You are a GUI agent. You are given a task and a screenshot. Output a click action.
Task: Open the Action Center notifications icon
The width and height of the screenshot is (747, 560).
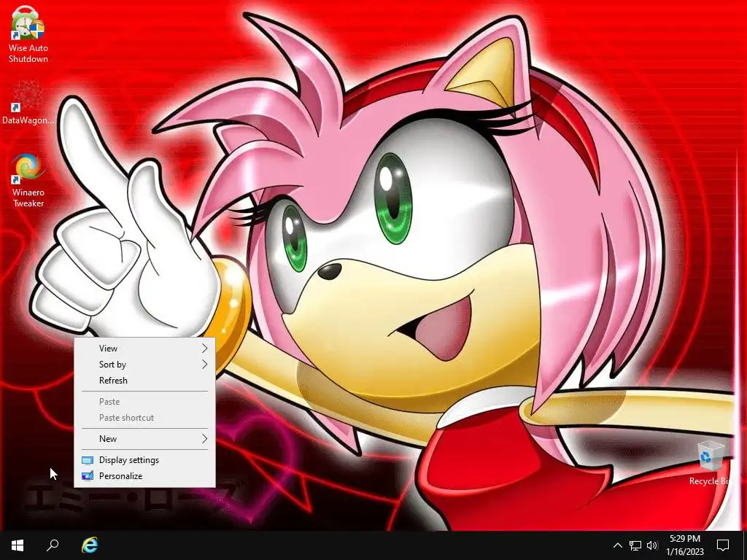pos(723,545)
